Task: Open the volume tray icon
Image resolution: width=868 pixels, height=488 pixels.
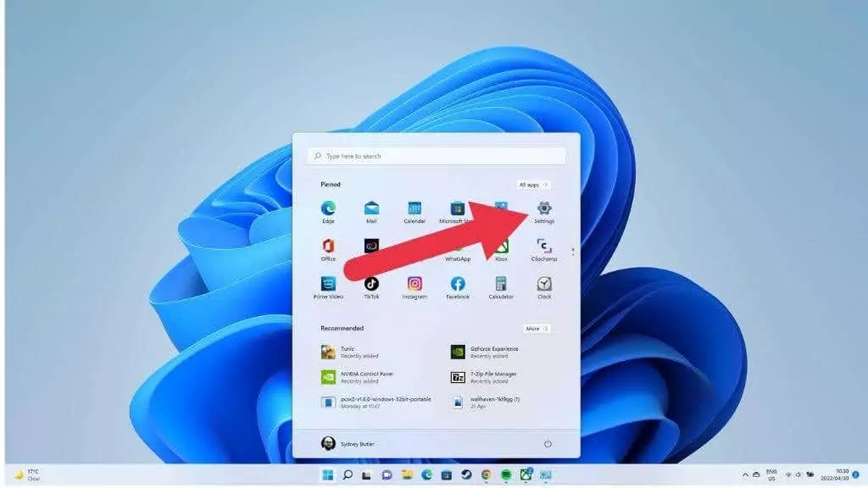Action: [x=798, y=474]
